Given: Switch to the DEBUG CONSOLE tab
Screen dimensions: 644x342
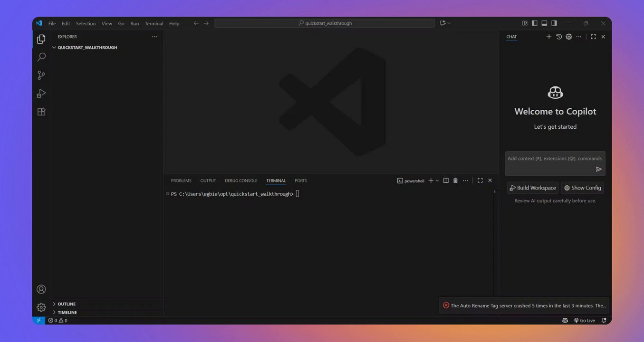Looking at the screenshot, I should [241, 180].
